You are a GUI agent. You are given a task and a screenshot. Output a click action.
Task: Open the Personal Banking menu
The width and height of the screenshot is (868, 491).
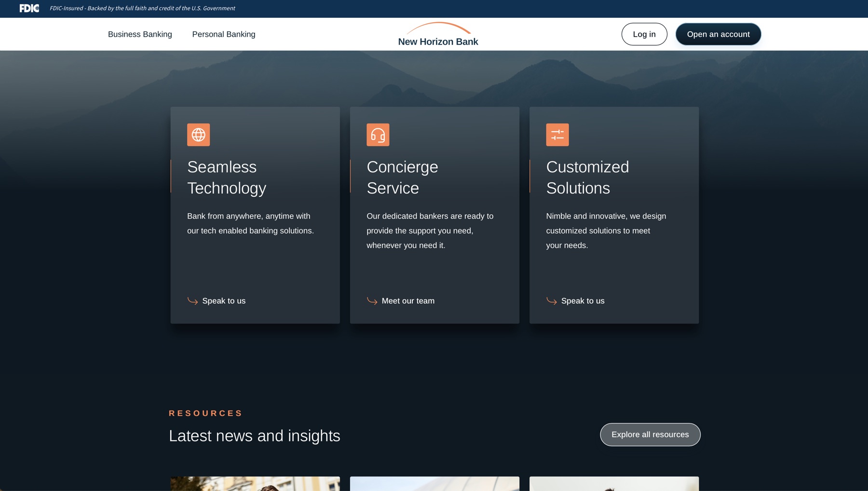224,34
